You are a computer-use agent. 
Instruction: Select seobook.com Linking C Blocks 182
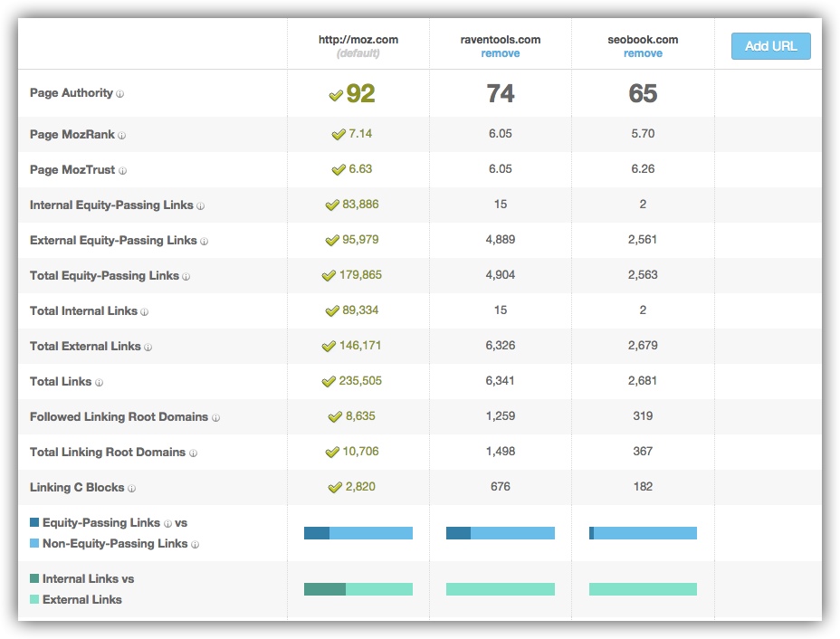(x=643, y=487)
